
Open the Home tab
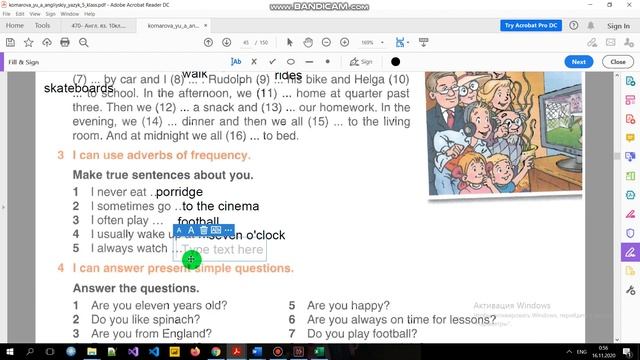[x=15, y=25]
